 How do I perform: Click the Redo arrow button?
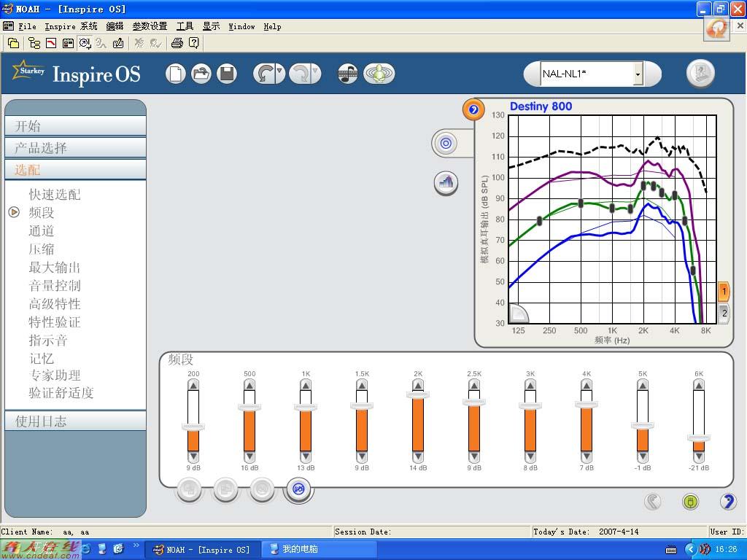[x=300, y=74]
